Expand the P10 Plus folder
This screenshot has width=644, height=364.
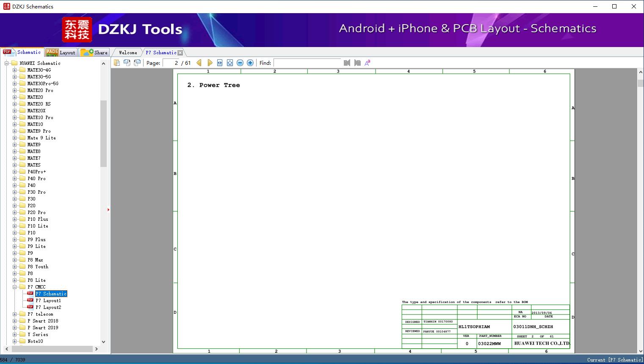pyautogui.click(x=15, y=219)
